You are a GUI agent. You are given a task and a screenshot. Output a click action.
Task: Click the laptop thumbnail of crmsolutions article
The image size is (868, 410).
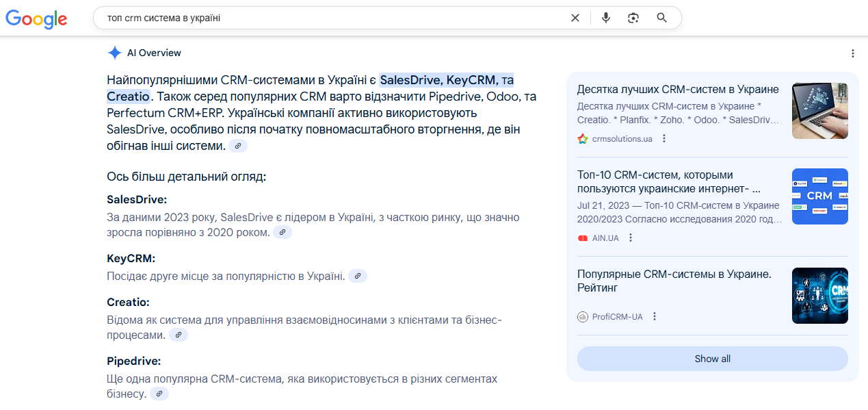(x=819, y=111)
